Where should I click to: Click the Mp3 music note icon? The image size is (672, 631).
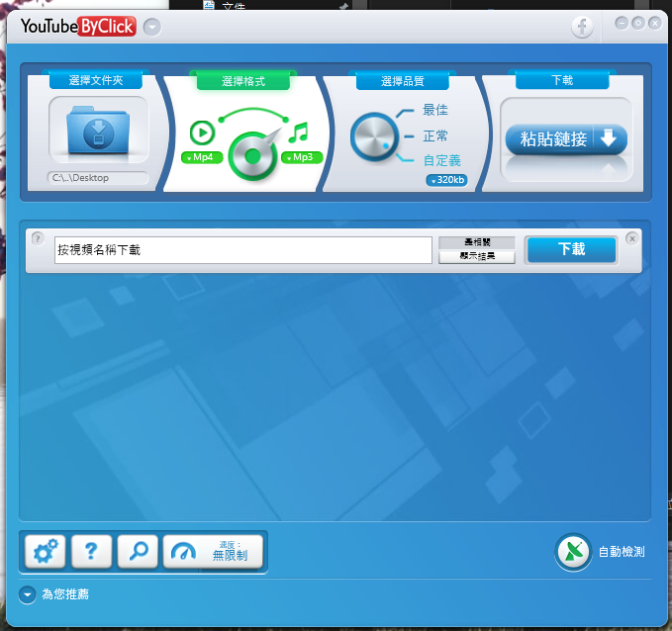pos(299,133)
